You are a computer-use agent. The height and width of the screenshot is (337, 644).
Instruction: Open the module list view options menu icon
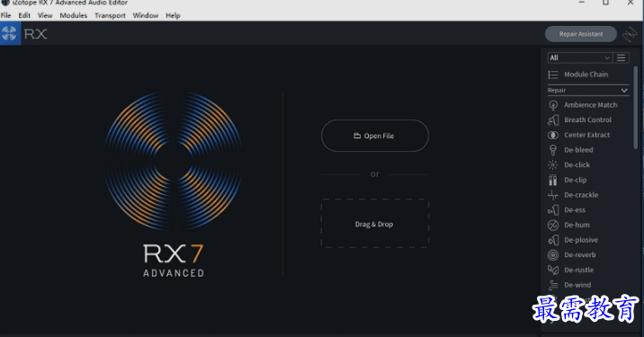pos(621,58)
